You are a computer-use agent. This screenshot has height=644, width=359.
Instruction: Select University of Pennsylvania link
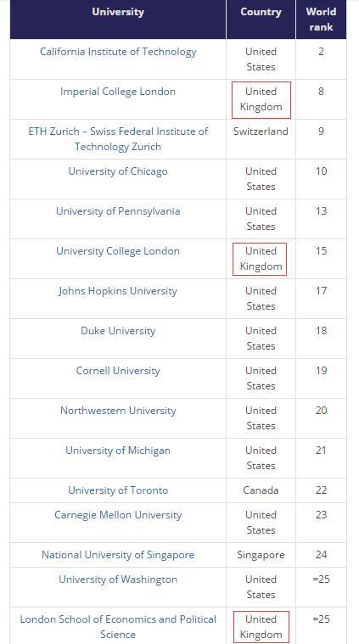pyautogui.click(x=118, y=211)
